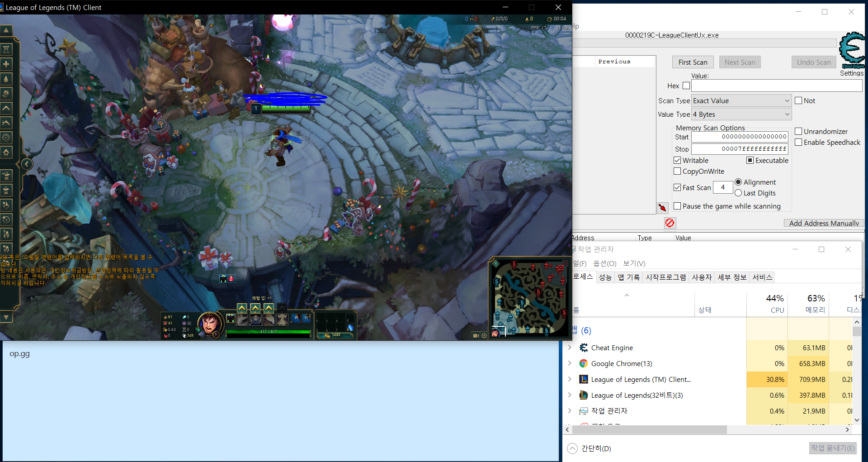Switch to the 성능 tab in Task Manager

[x=605, y=277]
